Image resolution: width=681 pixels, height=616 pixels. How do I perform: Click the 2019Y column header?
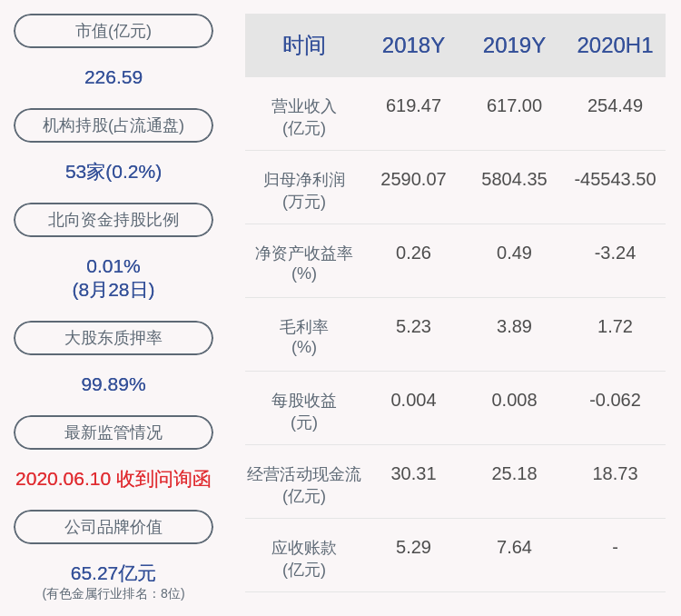tap(514, 45)
